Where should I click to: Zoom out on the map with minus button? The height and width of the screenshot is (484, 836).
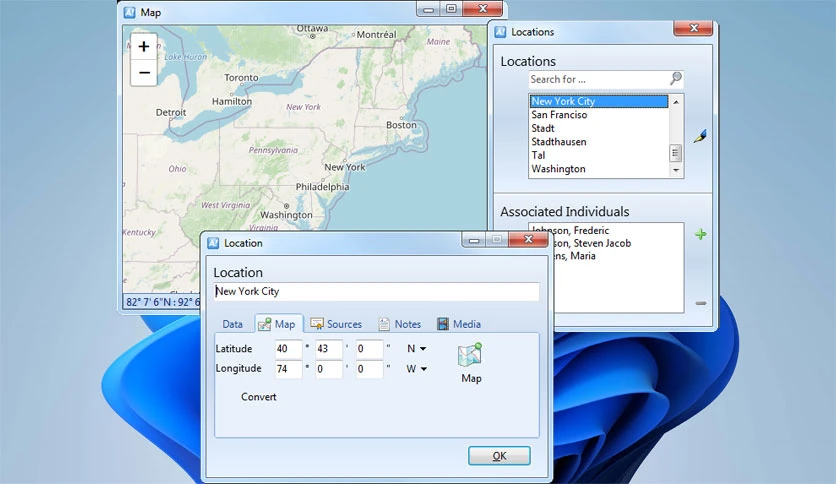click(144, 72)
